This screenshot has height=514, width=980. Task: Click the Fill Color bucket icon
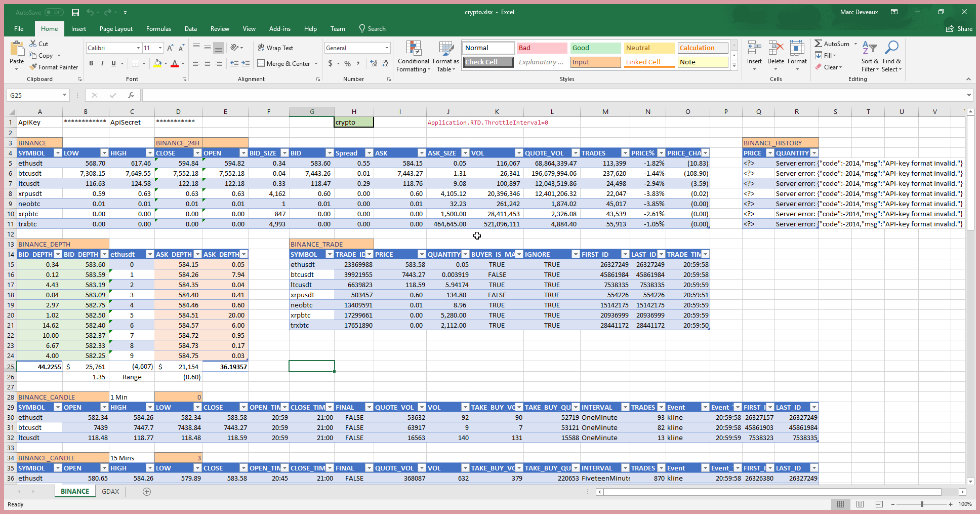point(157,63)
